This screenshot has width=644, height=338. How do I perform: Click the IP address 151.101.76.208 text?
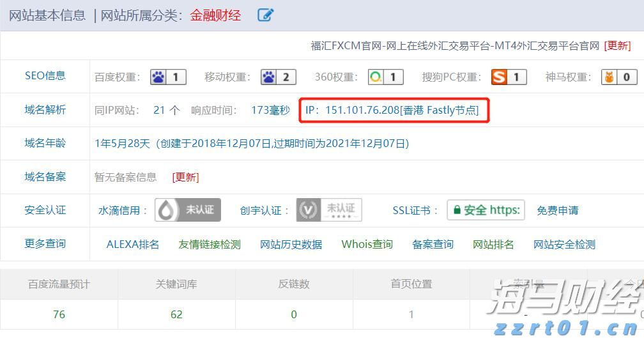point(362,110)
